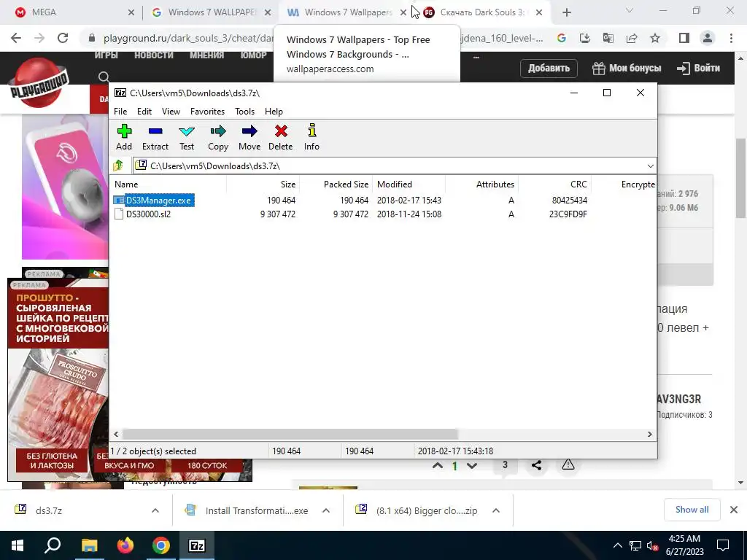Close the MEGA browser tab
This screenshot has height=560, width=747.
pos(131,13)
